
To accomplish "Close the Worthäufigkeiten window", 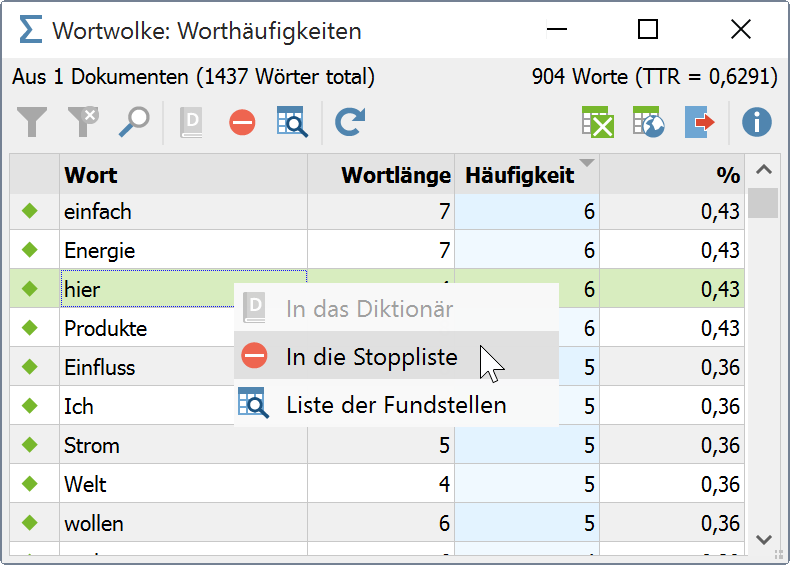I will click(x=741, y=29).
